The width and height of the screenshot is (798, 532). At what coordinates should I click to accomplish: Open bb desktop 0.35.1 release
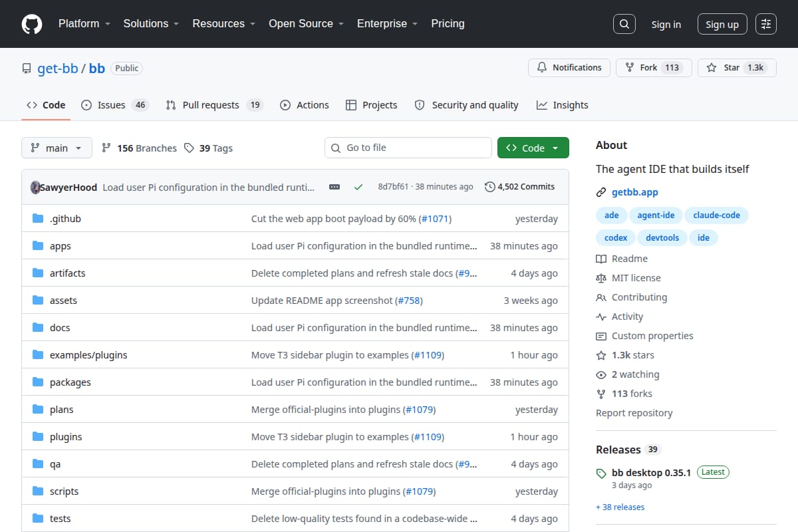pyautogui.click(x=651, y=473)
